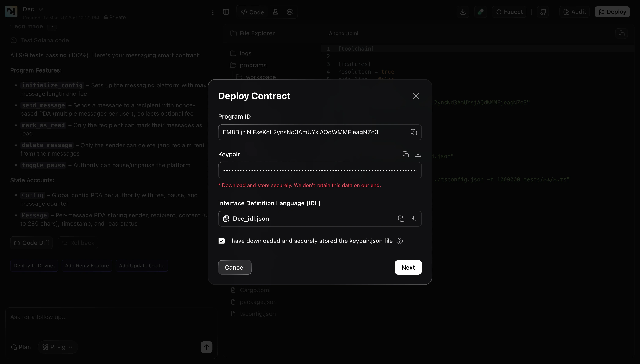Click the download export icon in top bar

pos(463,11)
